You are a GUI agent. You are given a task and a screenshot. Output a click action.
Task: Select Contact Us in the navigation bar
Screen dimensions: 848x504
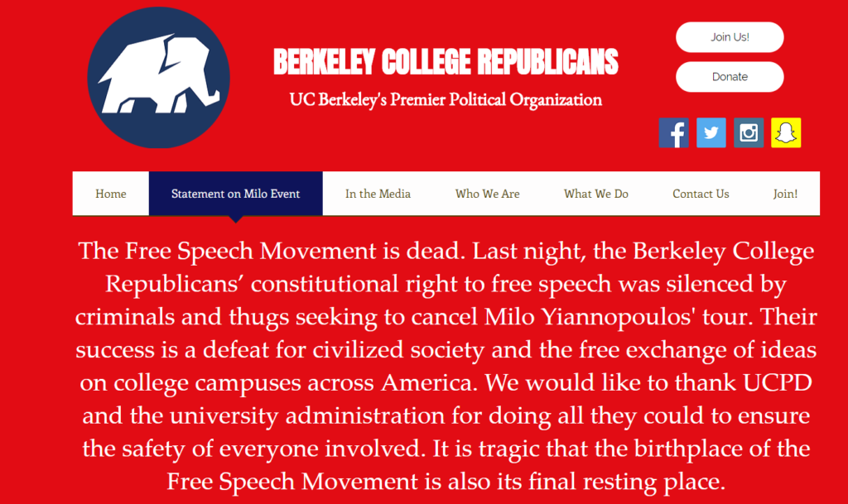[x=701, y=194]
